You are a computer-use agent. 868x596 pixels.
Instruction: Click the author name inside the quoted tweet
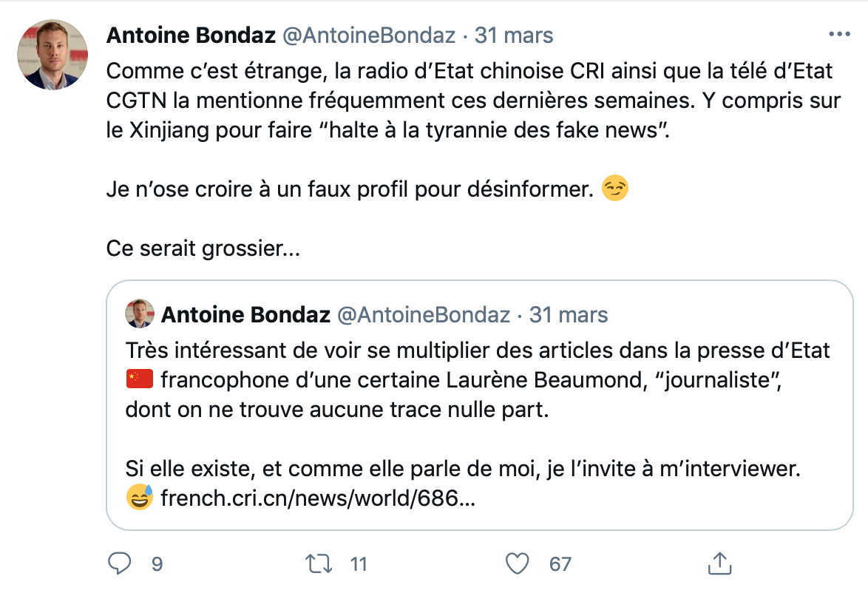245,315
